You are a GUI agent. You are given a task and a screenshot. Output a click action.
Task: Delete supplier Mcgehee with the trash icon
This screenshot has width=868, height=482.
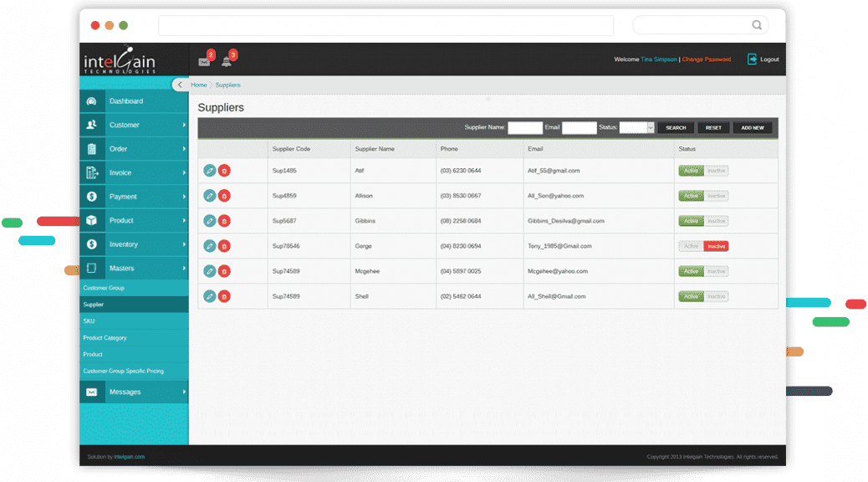pos(224,271)
